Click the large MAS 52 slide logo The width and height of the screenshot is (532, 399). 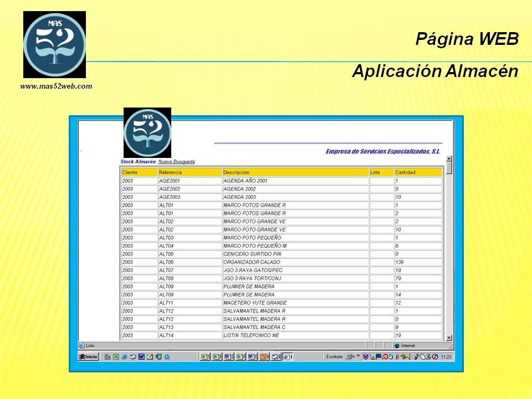coord(54,44)
